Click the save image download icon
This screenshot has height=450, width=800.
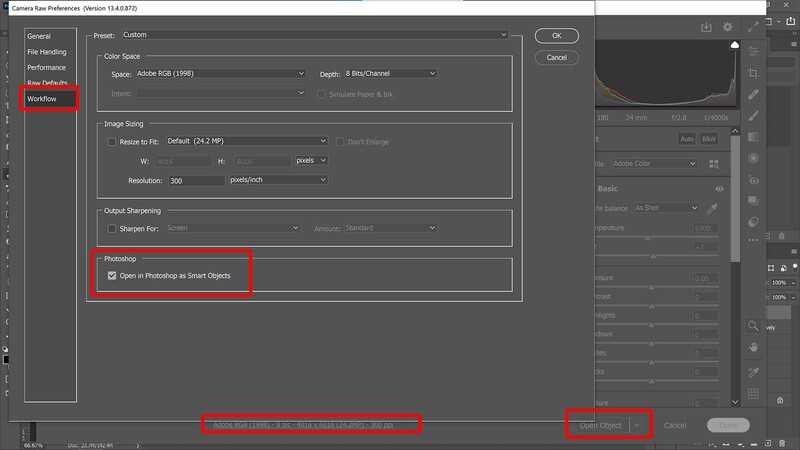click(x=706, y=27)
